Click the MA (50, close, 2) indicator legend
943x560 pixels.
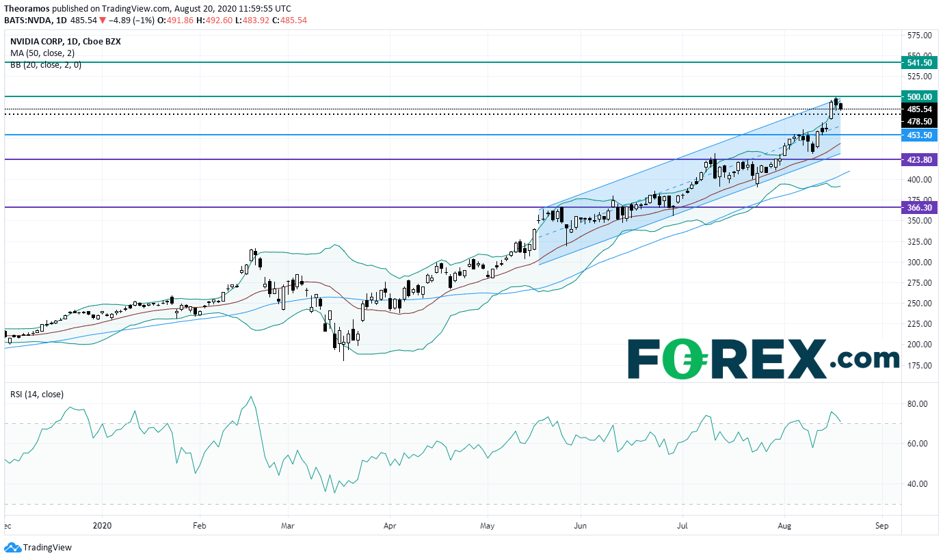coord(42,53)
